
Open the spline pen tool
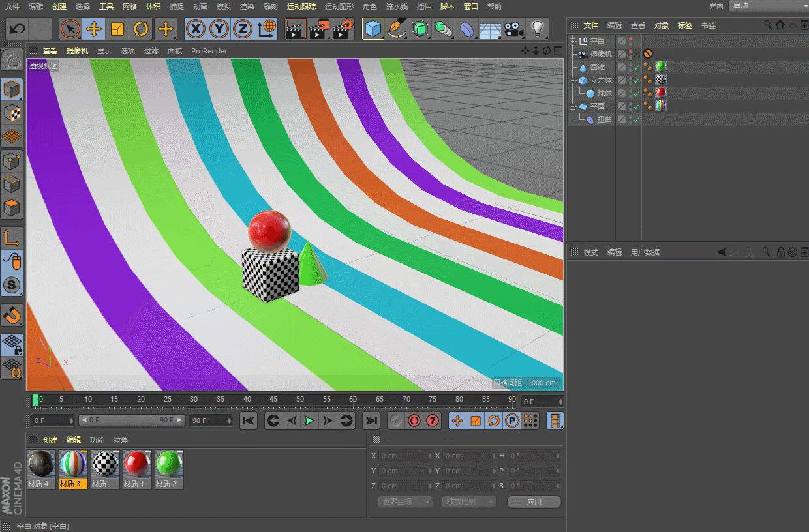396,29
